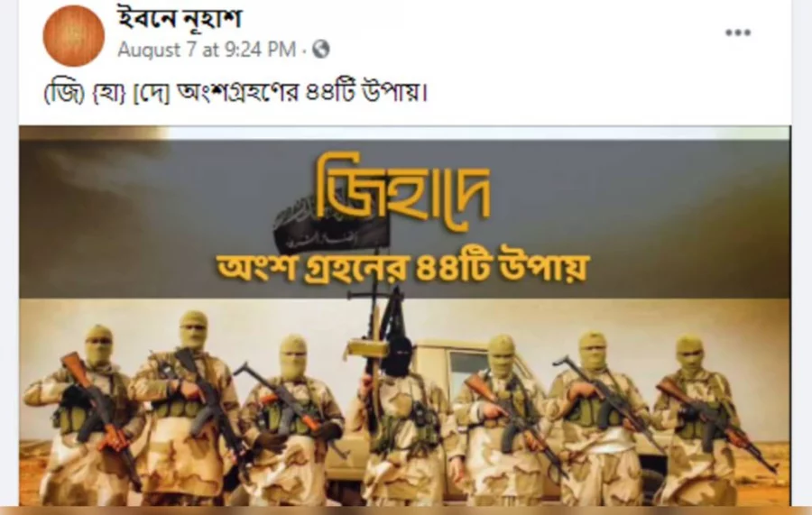
Task: Click the Bengali post caption text
Action: click(x=235, y=94)
